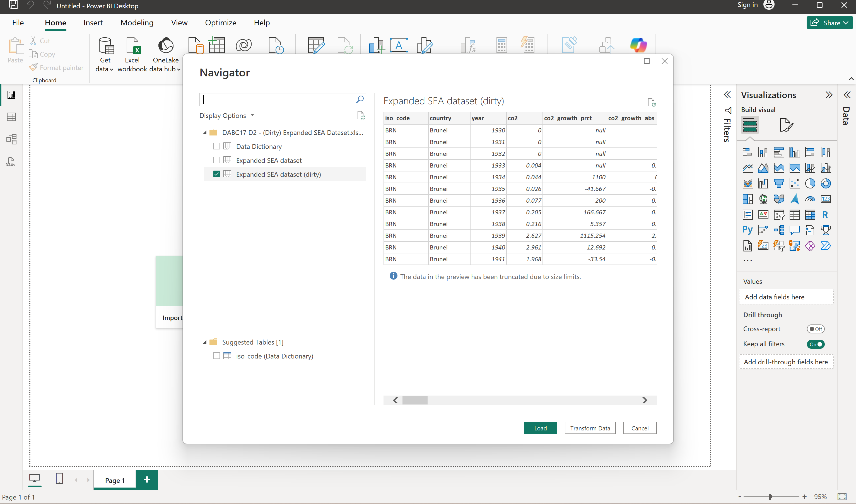Select the Gauge visual icon
Viewport: 856px width, 504px height.
(810, 199)
